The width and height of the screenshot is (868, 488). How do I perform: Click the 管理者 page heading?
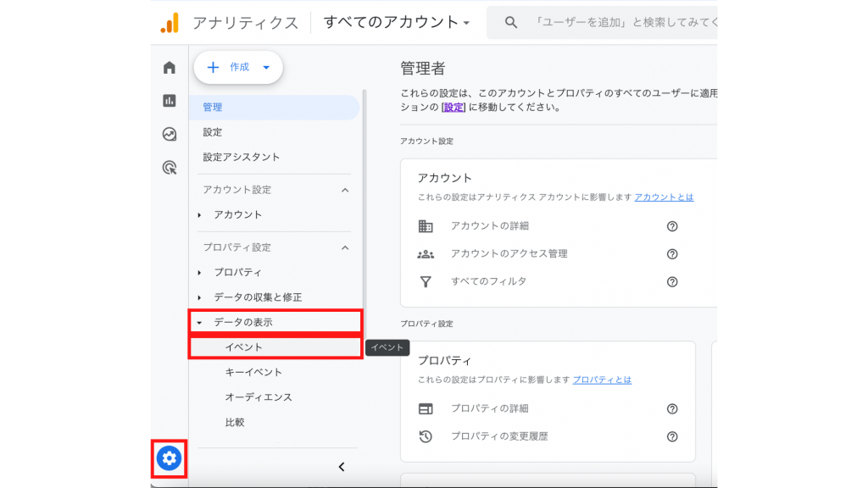click(423, 69)
